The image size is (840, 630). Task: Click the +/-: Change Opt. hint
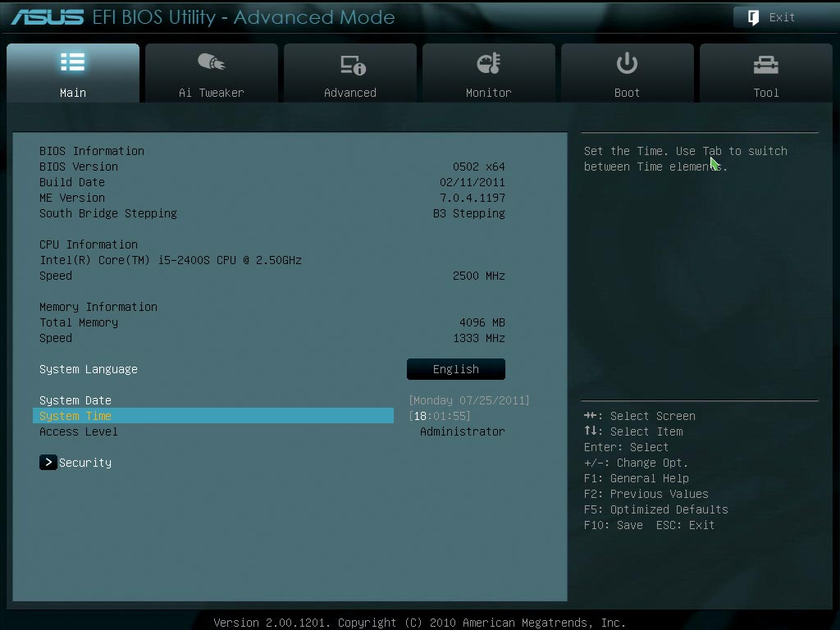pyautogui.click(x=636, y=463)
